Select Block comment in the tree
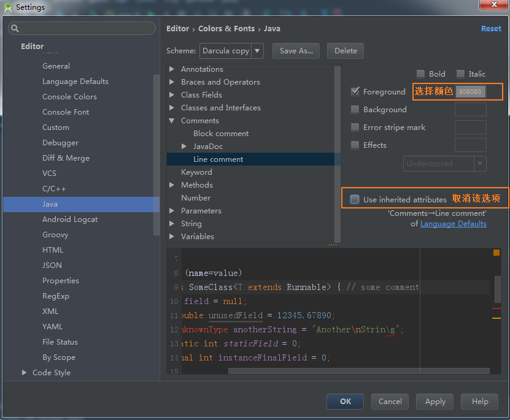Screen dimensions: 510x420 [x=221, y=134]
